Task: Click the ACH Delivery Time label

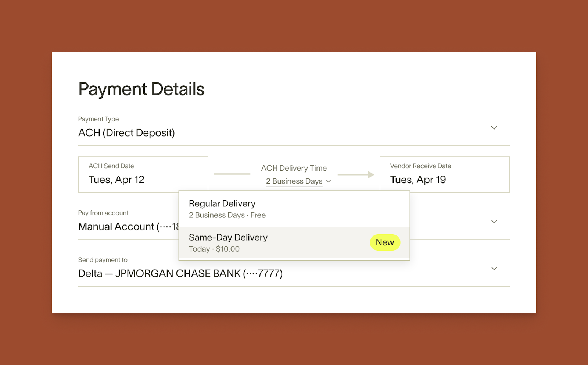Action: 294,168
